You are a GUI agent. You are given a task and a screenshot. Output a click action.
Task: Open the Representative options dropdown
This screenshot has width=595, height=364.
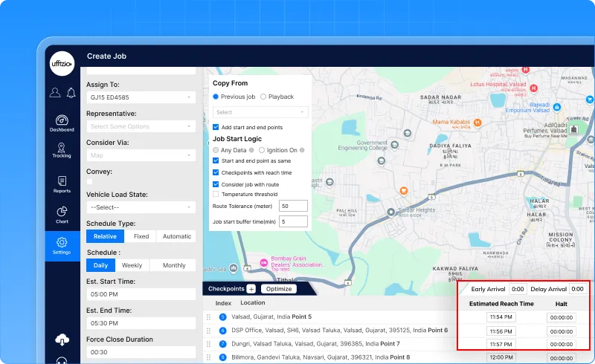pyautogui.click(x=141, y=126)
